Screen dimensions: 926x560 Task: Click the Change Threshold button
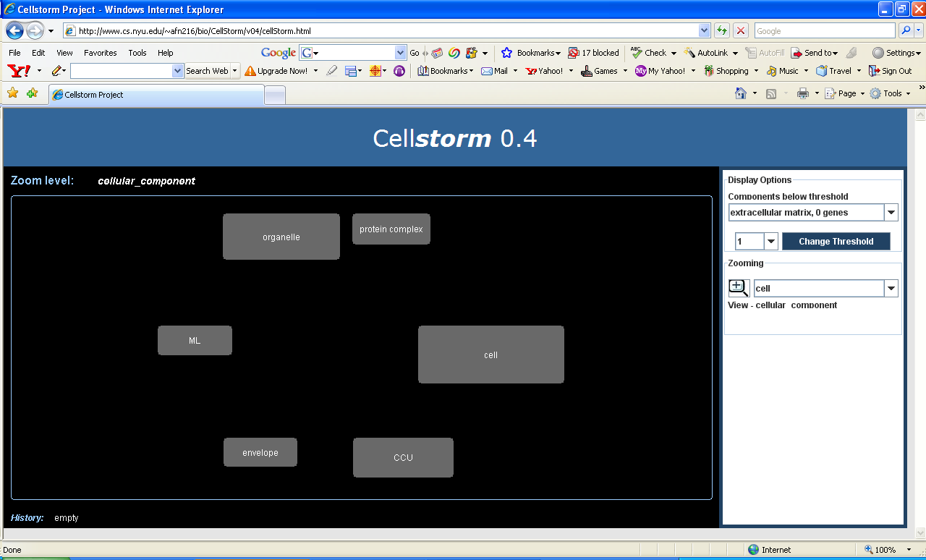pyautogui.click(x=836, y=242)
